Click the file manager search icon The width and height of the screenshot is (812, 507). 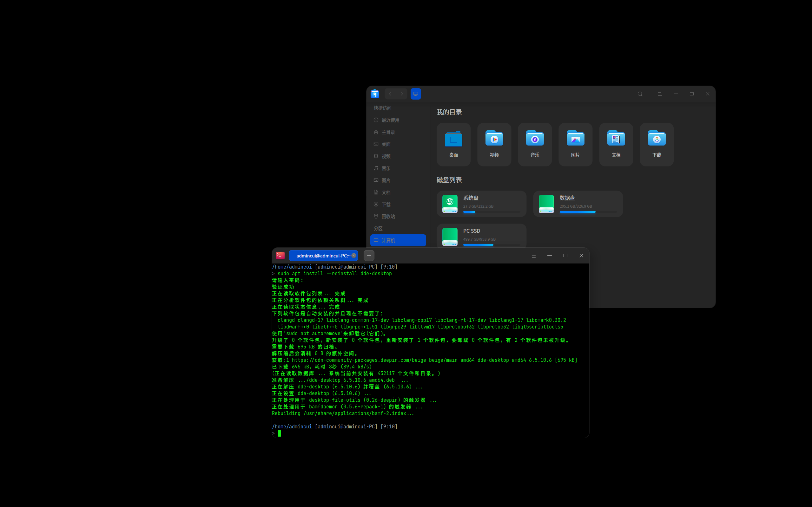pyautogui.click(x=640, y=94)
